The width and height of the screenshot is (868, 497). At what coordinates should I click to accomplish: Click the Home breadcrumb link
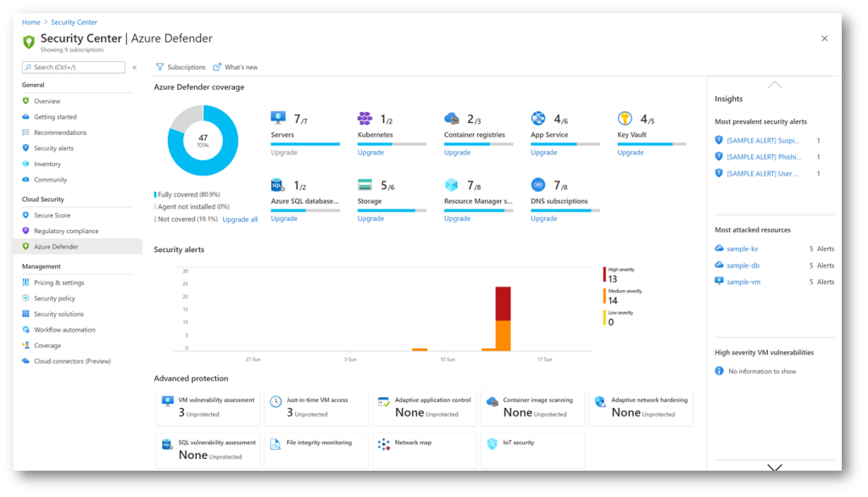[x=31, y=22]
